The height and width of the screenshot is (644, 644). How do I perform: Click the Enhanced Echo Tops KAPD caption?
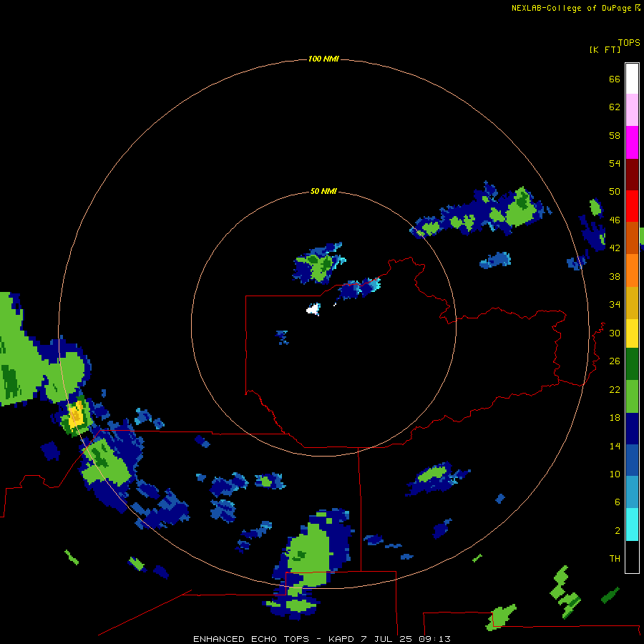[x=321, y=639]
